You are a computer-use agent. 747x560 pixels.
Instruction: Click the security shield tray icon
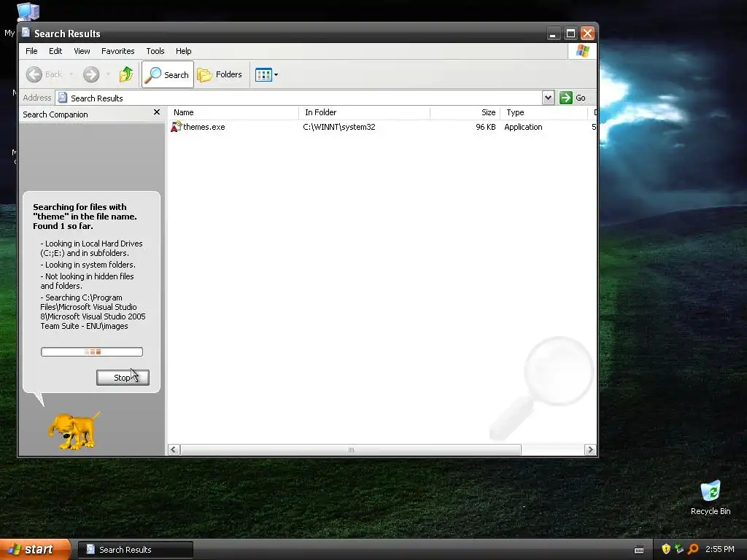pyautogui.click(x=666, y=549)
